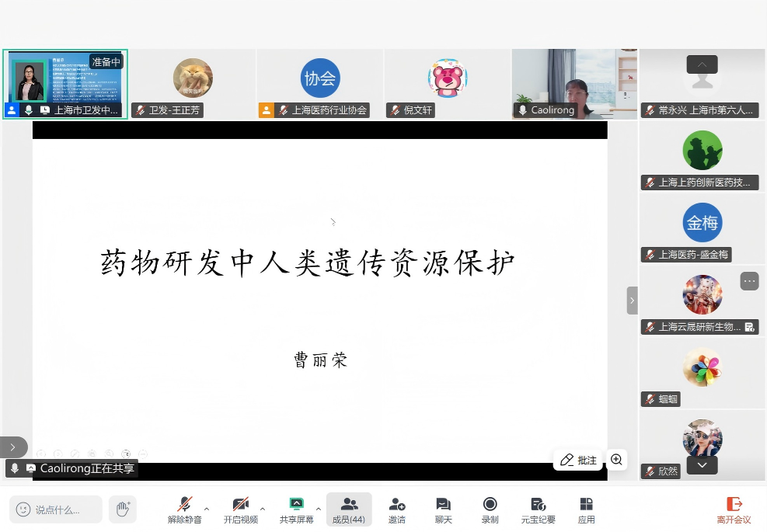
Task: Expand share options arrow next to 共享屏幕
Action: (319, 509)
